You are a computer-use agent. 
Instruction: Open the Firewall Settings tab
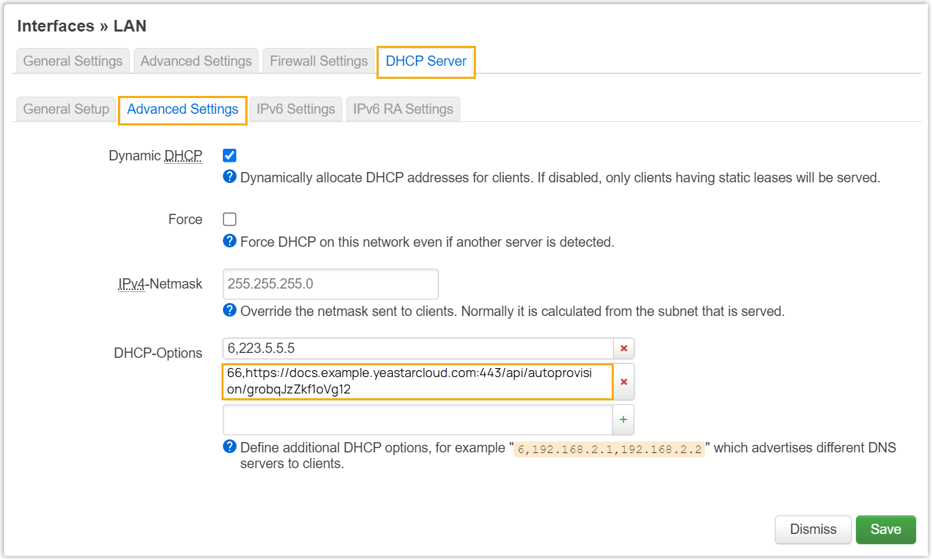tap(319, 61)
